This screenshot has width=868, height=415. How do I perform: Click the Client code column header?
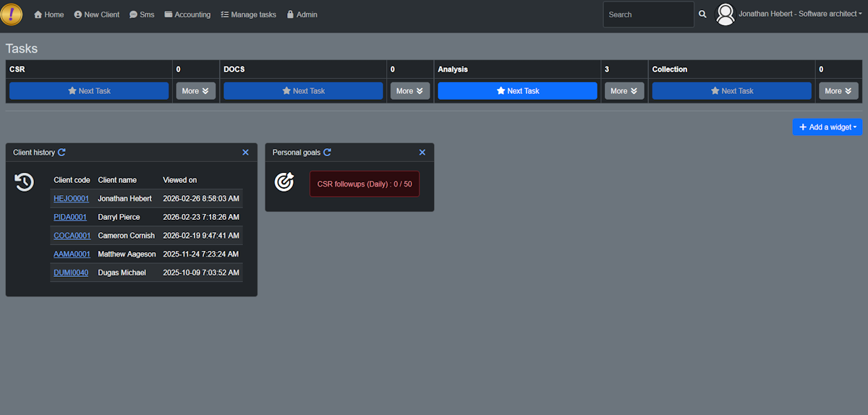coord(72,180)
